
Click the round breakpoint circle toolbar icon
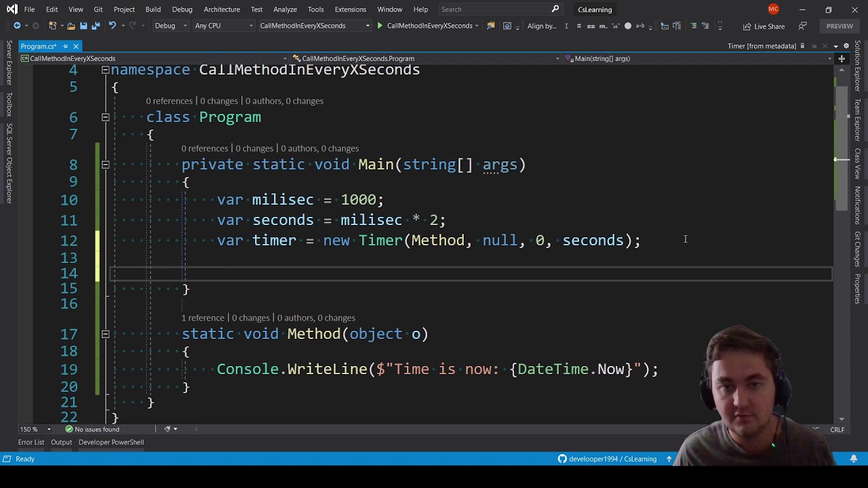[x=628, y=26]
